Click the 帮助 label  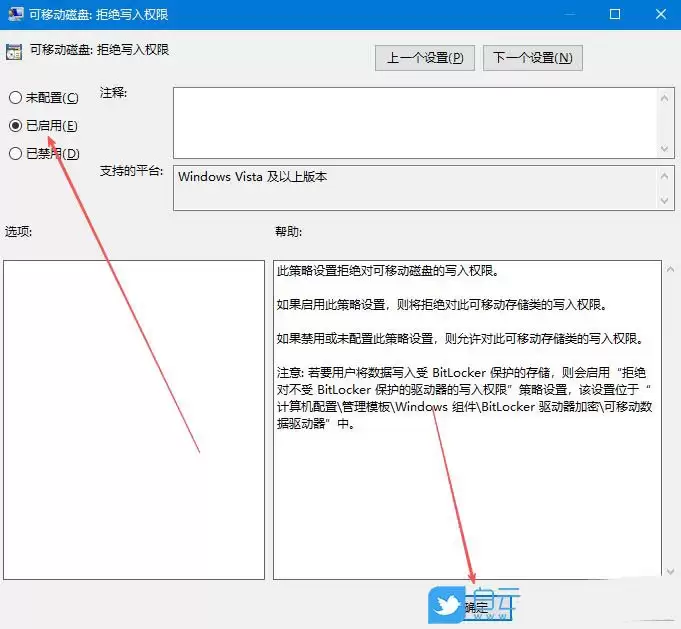288,232
